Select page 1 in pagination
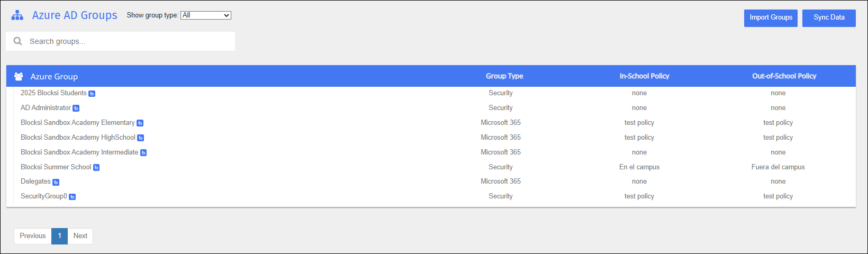Screen dimensions: 868x254 59,236
